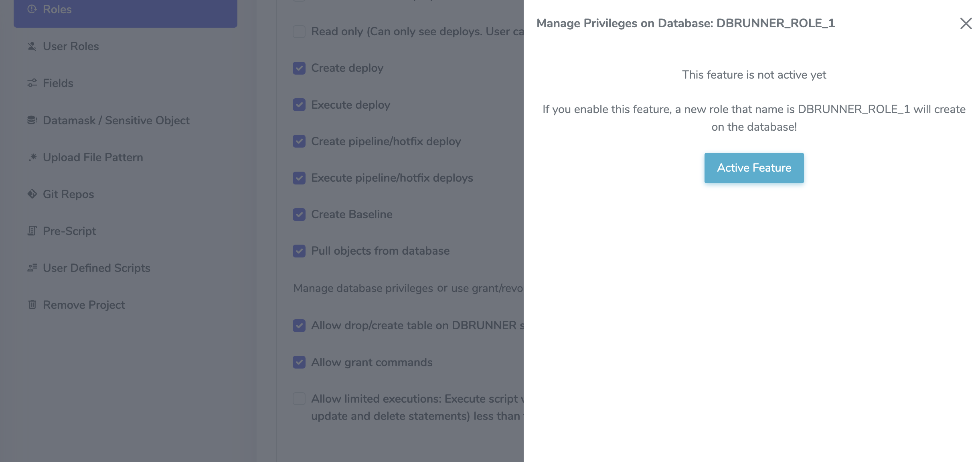The height and width of the screenshot is (462, 980).
Task: Click the User Defined Scripts icon
Action: pos(32,268)
